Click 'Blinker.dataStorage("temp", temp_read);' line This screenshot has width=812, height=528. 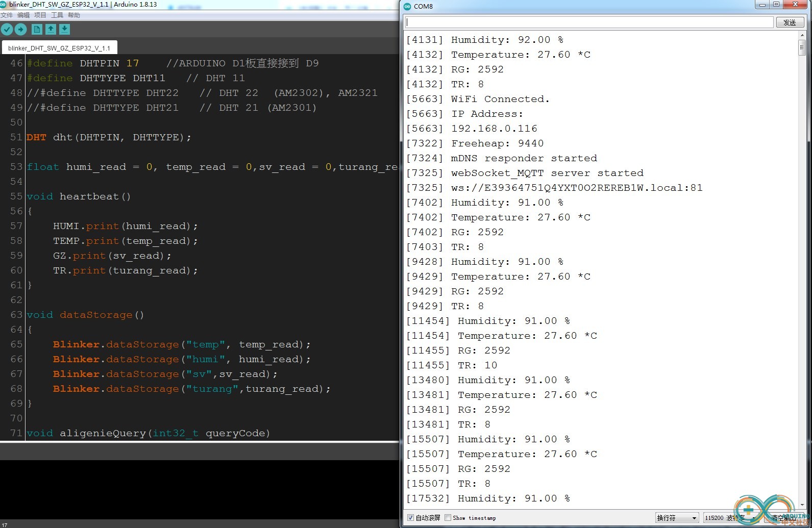(x=182, y=344)
